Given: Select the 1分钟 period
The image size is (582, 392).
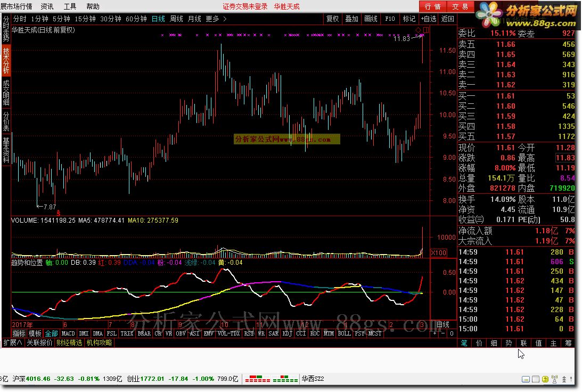Looking at the screenshot, I should pos(39,19).
